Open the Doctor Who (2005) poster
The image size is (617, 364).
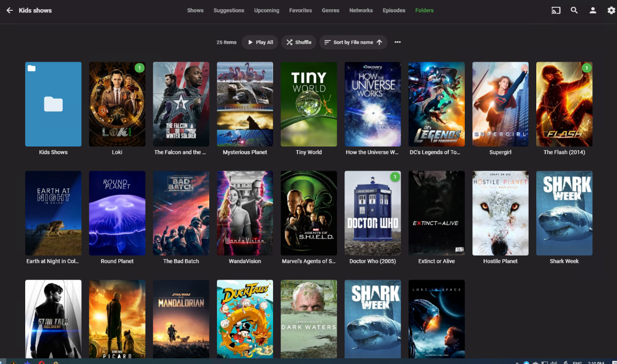tap(373, 213)
